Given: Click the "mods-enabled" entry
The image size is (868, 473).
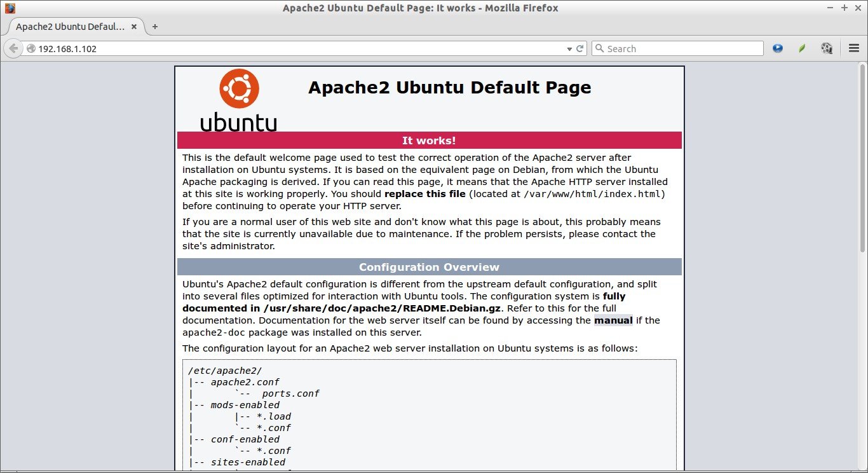Looking at the screenshot, I should click(x=245, y=405).
